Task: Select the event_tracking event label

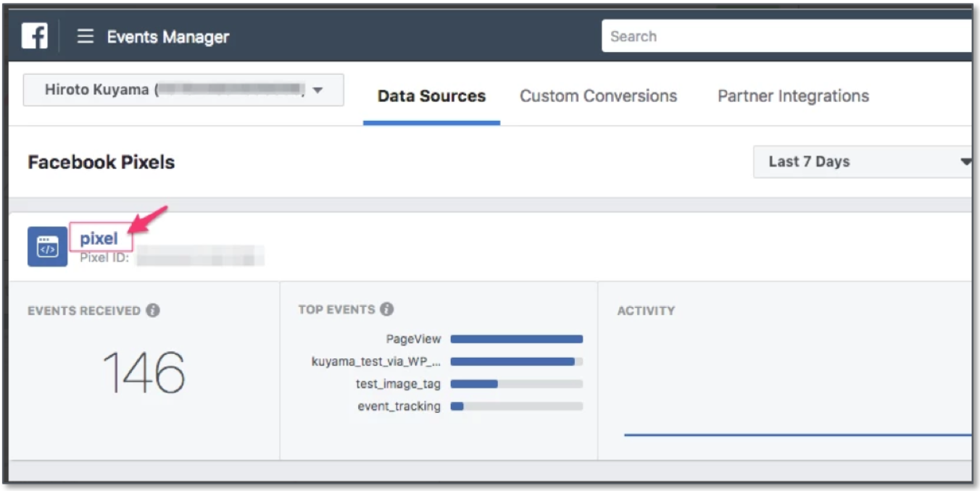Action: [x=399, y=406]
